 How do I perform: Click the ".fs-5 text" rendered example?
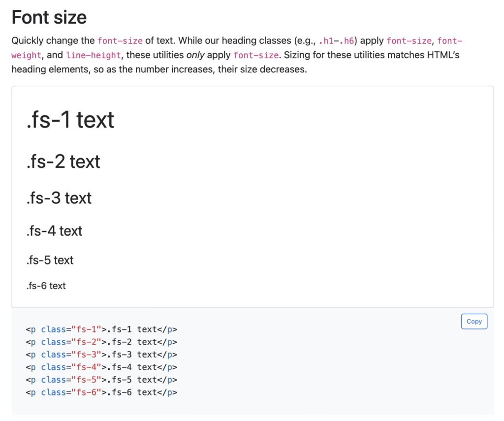(x=50, y=260)
